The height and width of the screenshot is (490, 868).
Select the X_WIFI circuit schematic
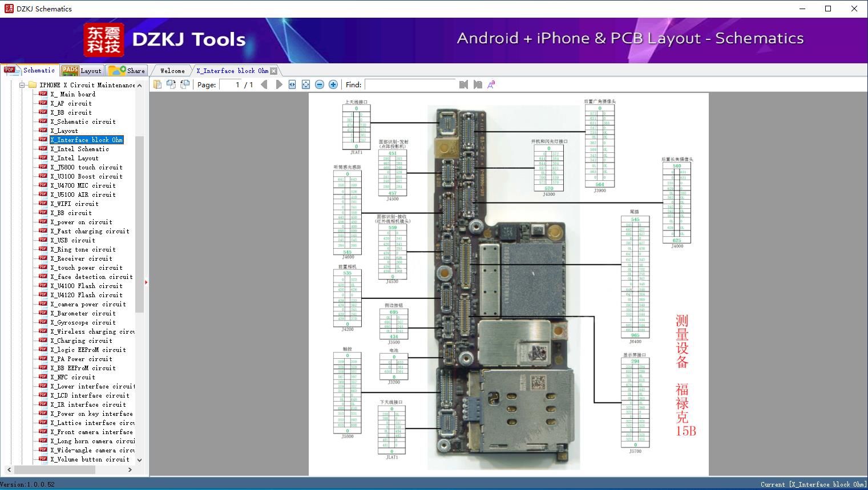[x=74, y=204]
